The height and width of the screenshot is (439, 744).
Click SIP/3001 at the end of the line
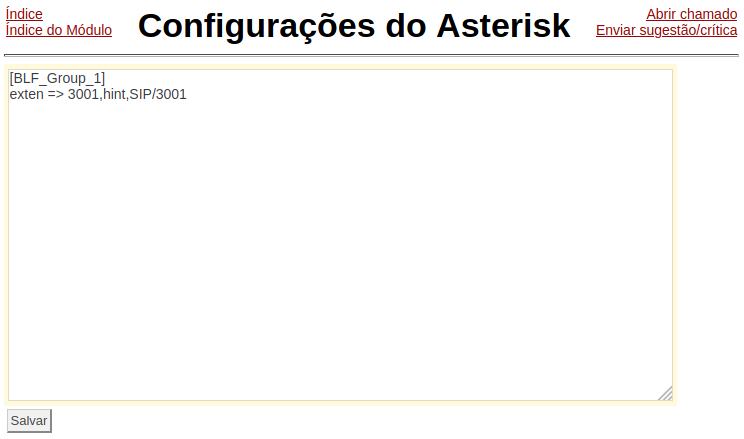(158, 94)
